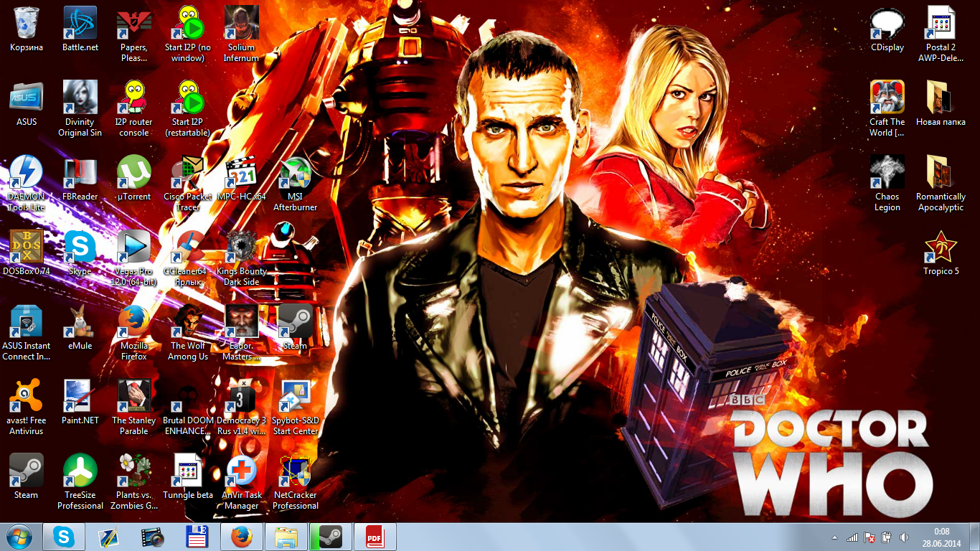Screen dimensions: 980x551
Task: Open the Action Center flag icon
Action: 869,537
